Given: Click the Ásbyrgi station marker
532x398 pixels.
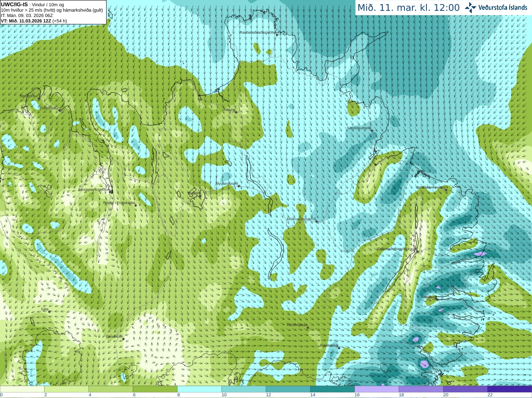Looking at the screenshot, I should click(x=236, y=112).
